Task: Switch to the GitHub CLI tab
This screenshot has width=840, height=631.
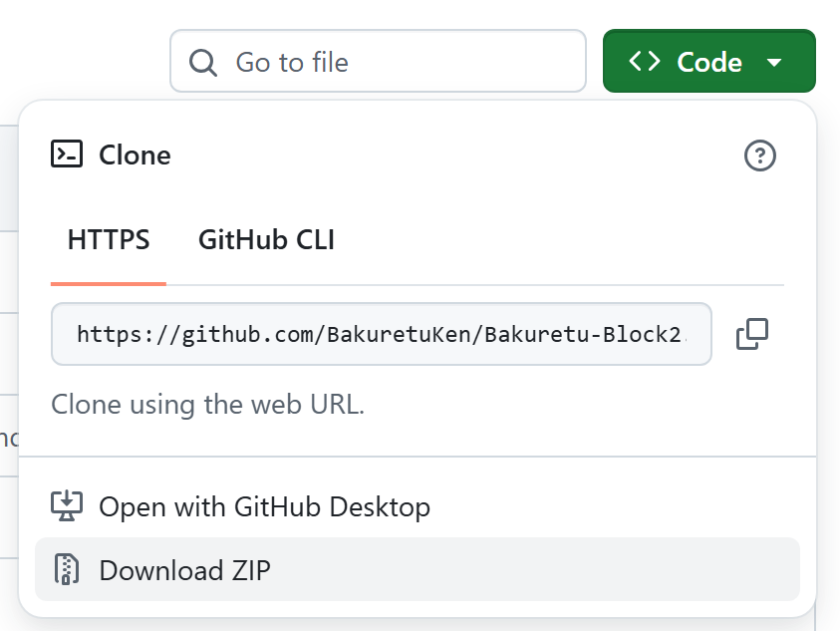Action: [x=266, y=240]
